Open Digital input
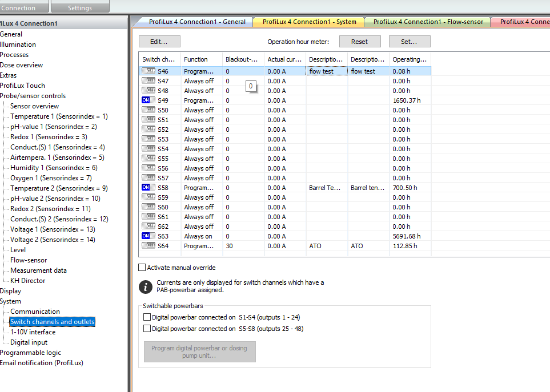Image resolution: width=550 pixels, height=392 pixels. point(29,342)
